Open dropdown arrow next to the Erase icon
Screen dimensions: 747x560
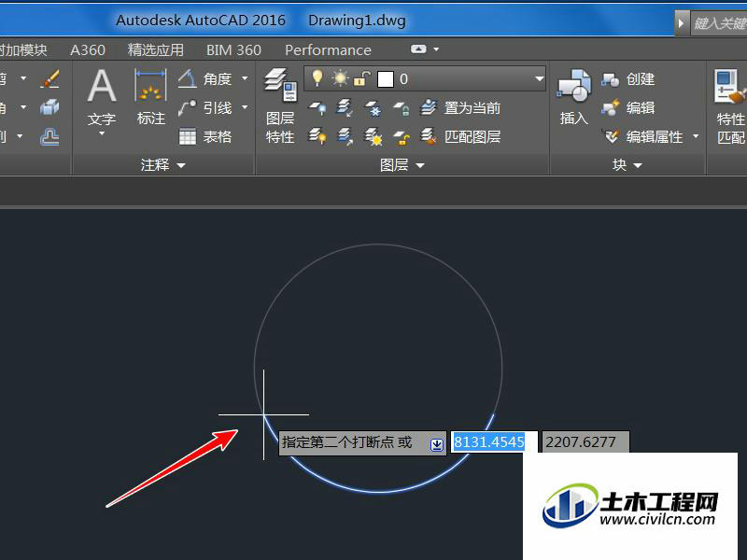click(23, 78)
